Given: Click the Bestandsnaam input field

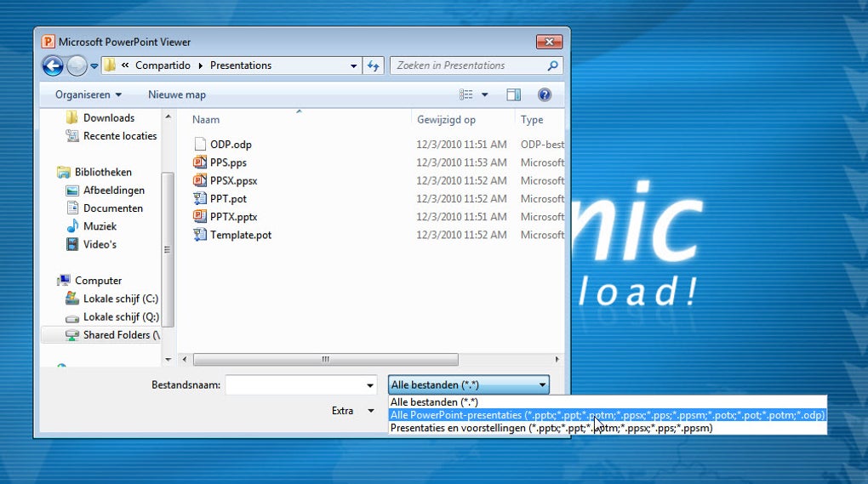Looking at the screenshot, I should tap(295, 385).
